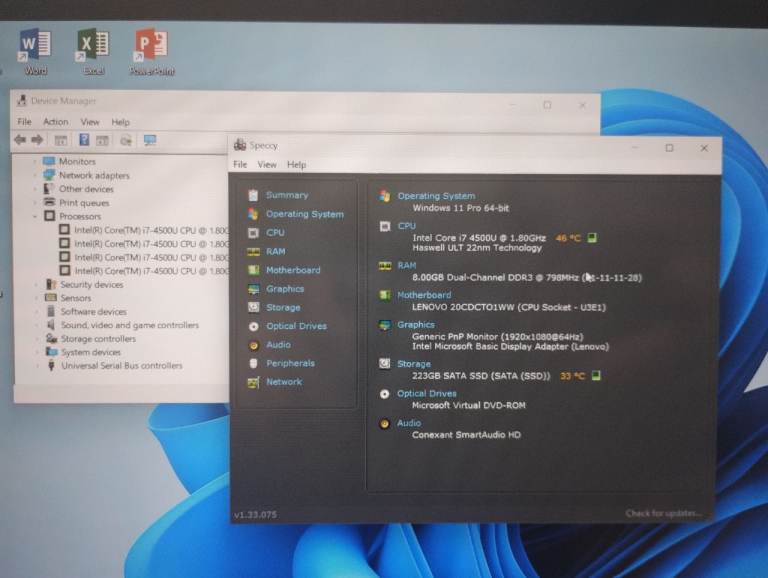
Task: Collapse the Processors node in Device Manager
Action: pyautogui.click(x=35, y=216)
